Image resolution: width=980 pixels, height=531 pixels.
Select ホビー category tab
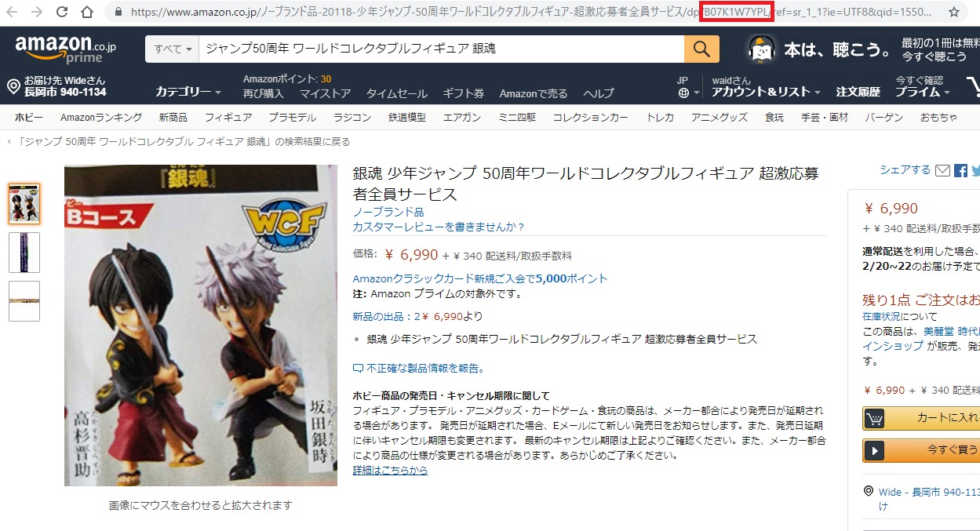29,118
